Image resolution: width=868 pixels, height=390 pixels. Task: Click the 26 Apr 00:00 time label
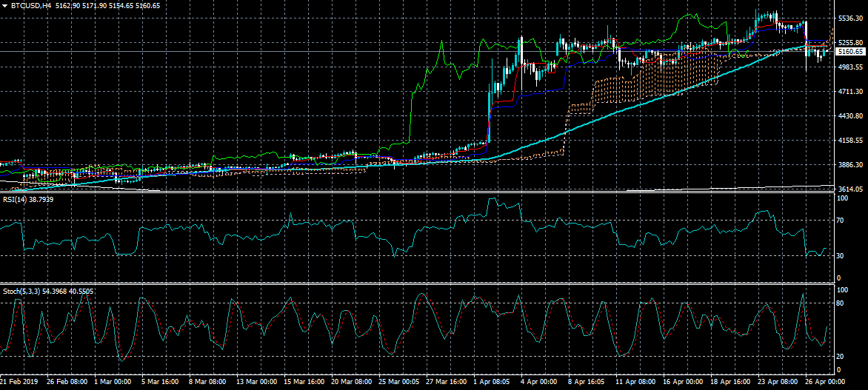pyautogui.click(x=824, y=383)
